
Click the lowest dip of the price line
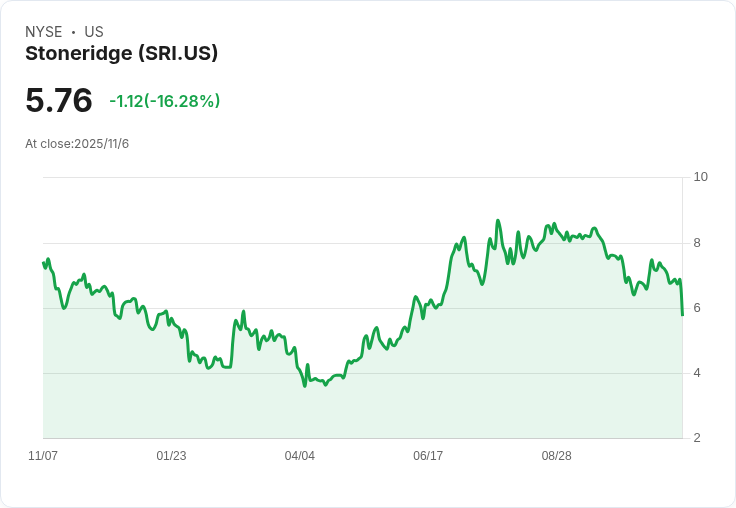tap(305, 386)
